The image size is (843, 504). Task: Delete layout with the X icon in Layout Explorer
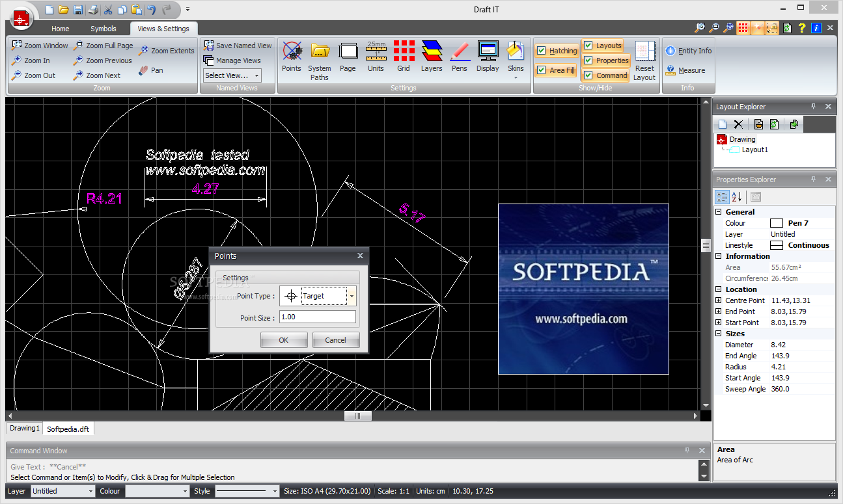[738, 124]
